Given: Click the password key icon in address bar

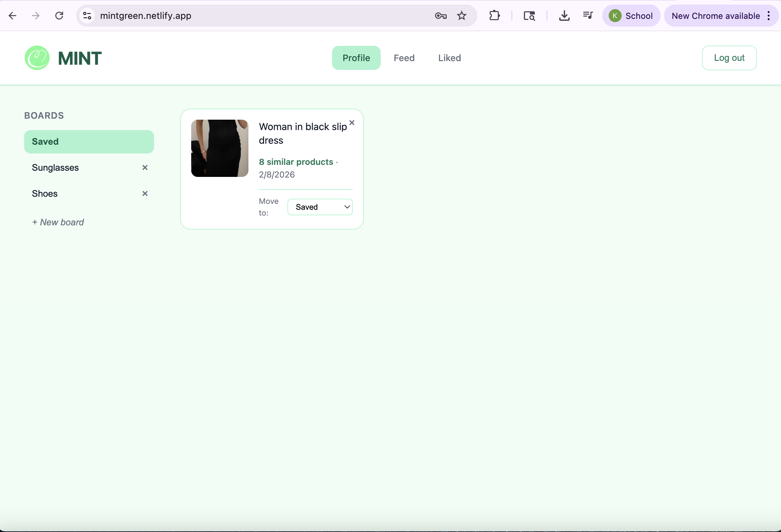Looking at the screenshot, I should [440, 16].
